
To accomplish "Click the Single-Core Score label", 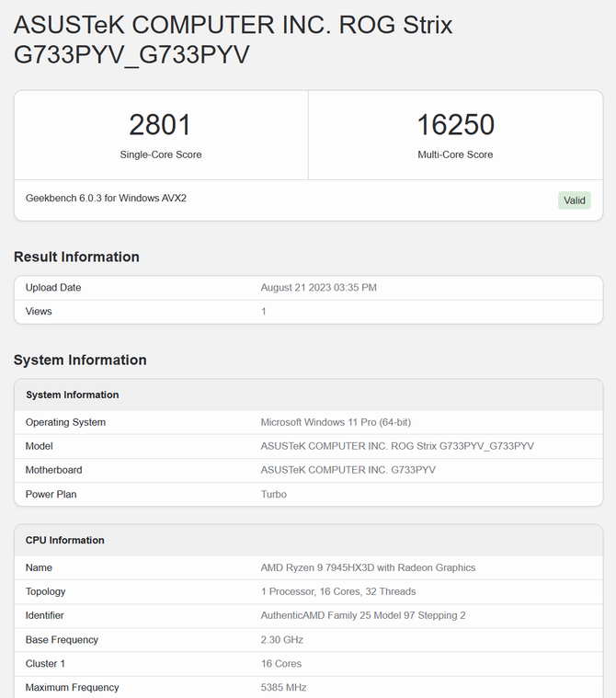I will pyautogui.click(x=161, y=154).
